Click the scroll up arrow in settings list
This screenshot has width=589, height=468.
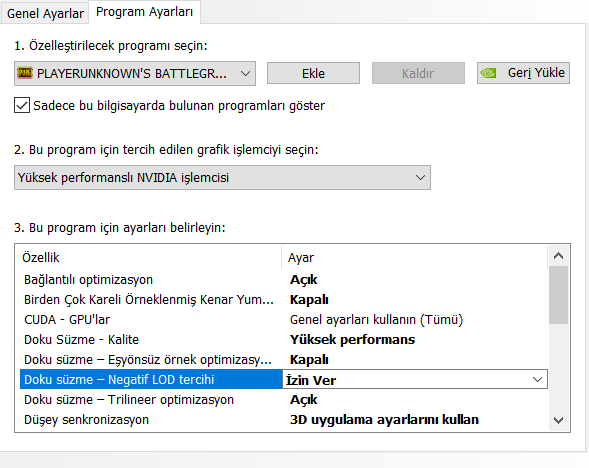click(x=559, y=256)
